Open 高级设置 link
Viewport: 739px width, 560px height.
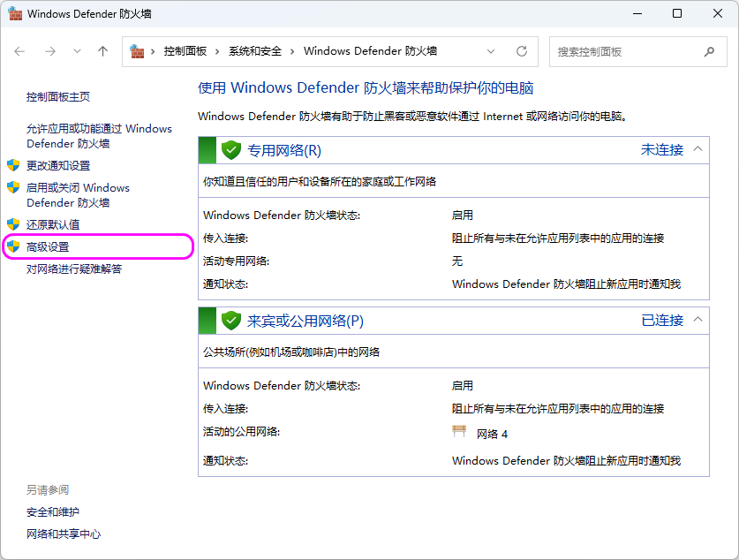[x=48, y=246]
